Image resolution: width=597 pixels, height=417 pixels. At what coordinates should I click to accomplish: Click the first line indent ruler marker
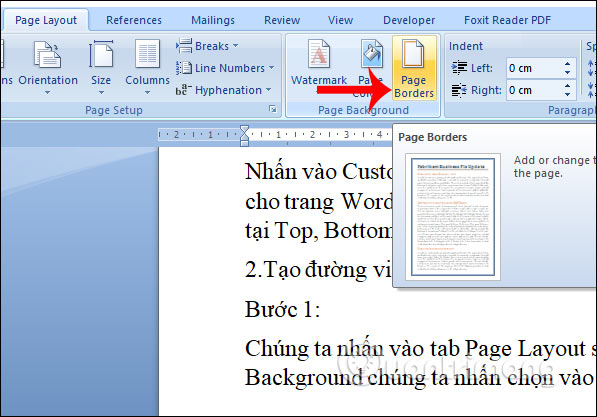pyautogui.click(x=244, y=130)
